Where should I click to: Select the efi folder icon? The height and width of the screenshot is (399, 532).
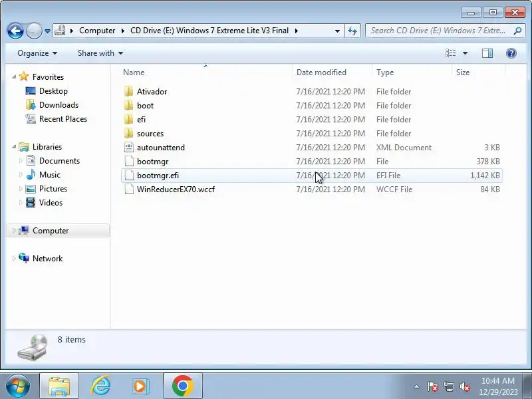pos(128,119)
